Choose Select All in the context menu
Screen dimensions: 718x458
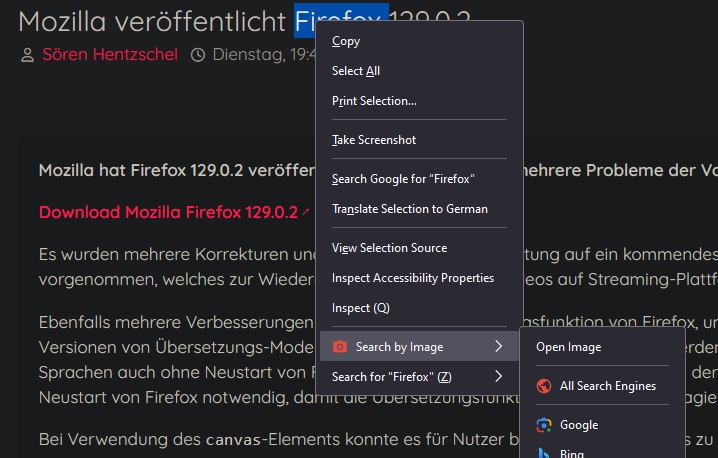pyautogui.click(x=356, y=71)
